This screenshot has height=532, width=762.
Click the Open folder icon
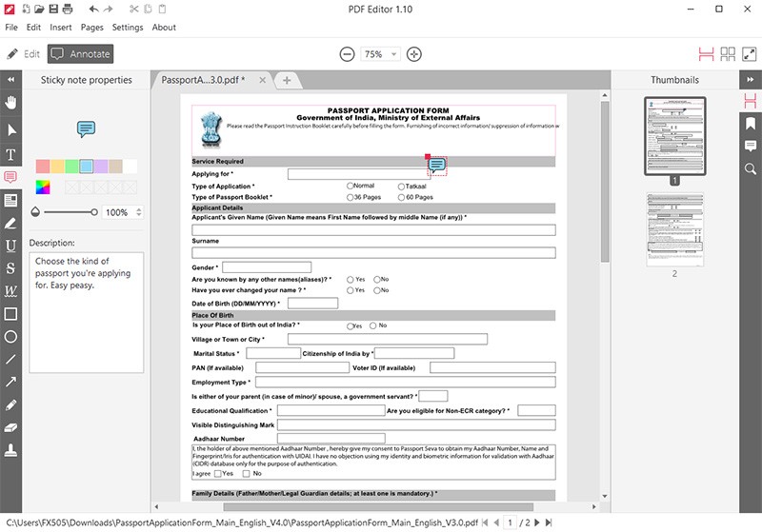(x=39, y=9)
